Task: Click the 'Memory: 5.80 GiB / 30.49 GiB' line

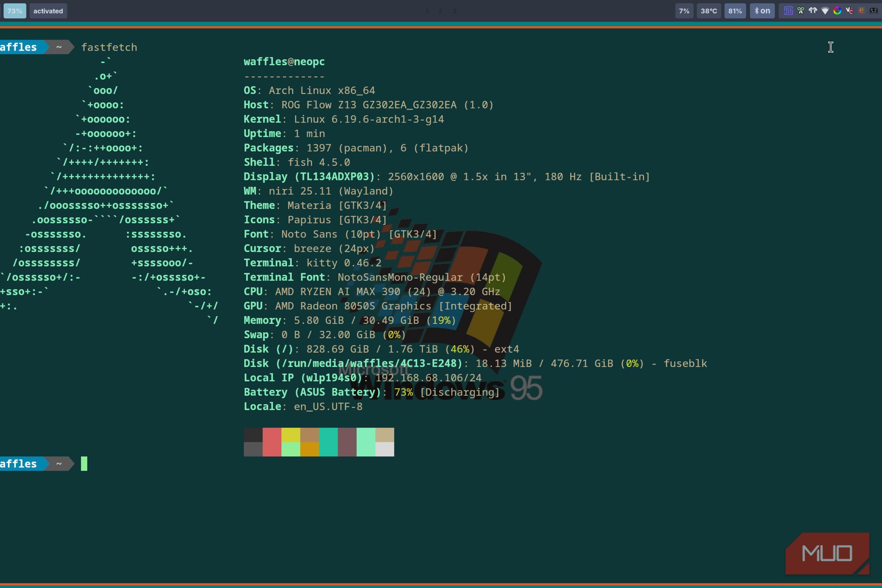Action: point(350,320)
